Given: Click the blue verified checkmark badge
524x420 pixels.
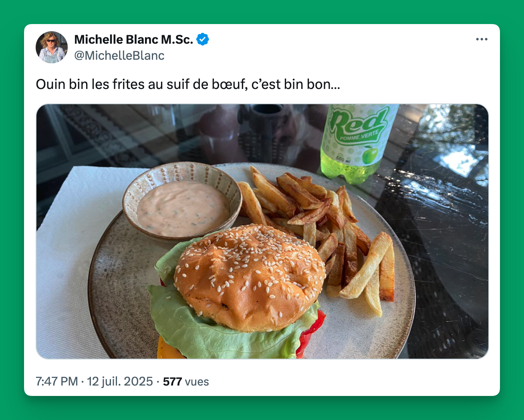Looking at the screenshot, I should point(203,39).
